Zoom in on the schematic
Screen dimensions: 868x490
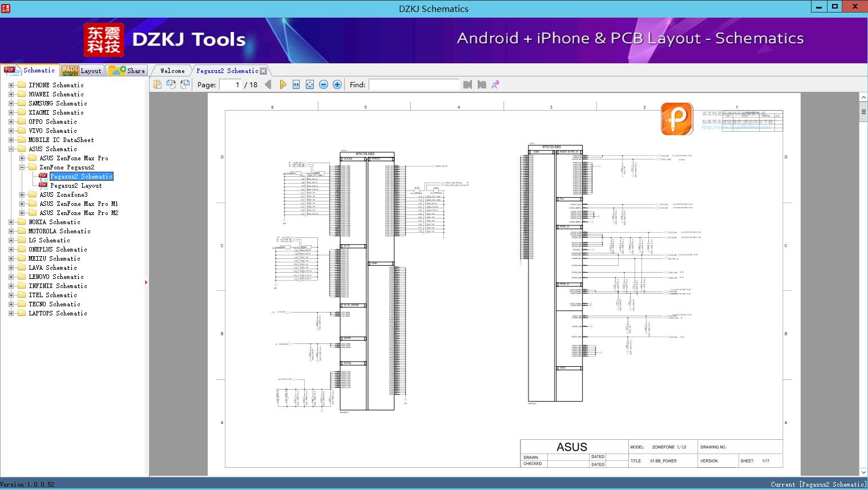[x=337, y=84]
